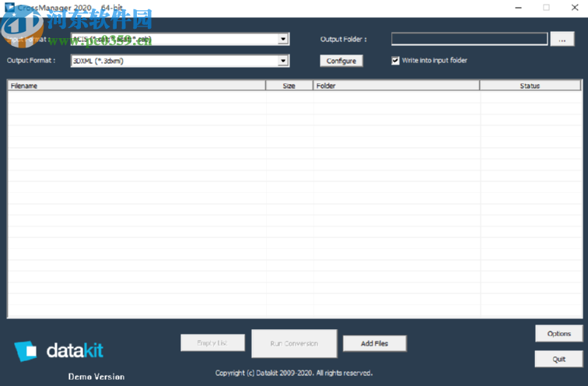This screenshot has height=386, width=588.
Task: Click the Datakit 2009-2020 copyright text
Action: point(294,373)
